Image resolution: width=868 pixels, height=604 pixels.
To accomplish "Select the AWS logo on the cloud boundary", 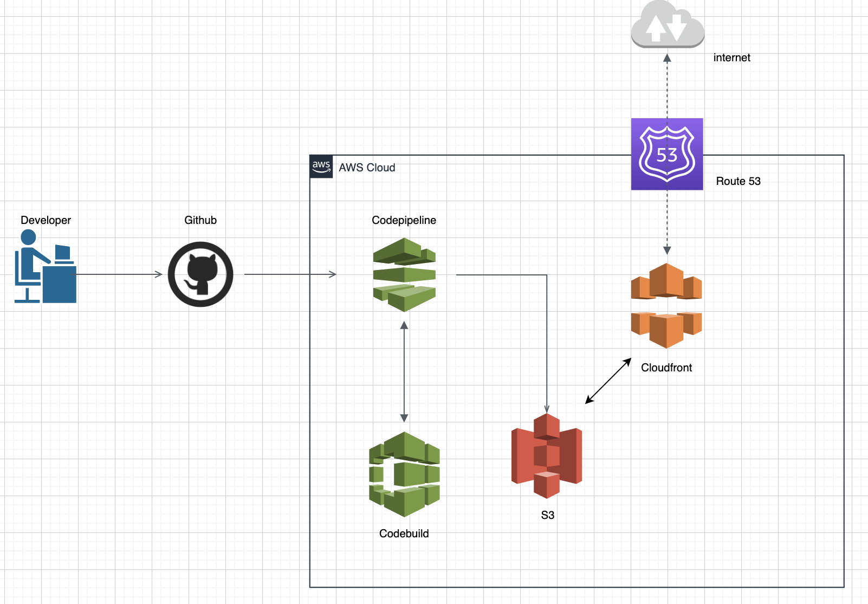I will [x=322, y=166].
